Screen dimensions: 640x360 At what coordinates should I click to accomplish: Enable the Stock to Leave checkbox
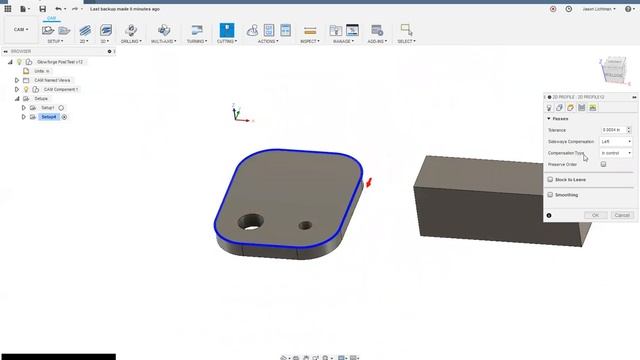pyautogui.click(x=550, y=180)
